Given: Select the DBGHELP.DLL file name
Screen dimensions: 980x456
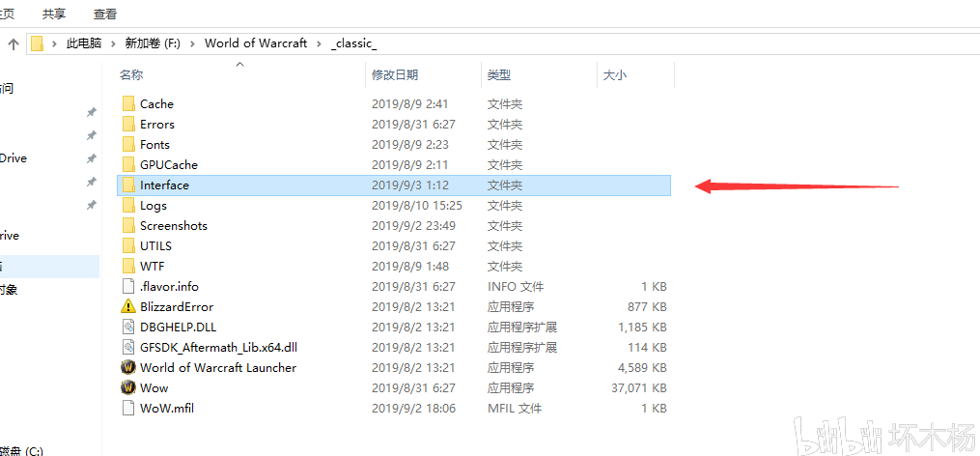Looking at the screenshot, I should 178,328.
